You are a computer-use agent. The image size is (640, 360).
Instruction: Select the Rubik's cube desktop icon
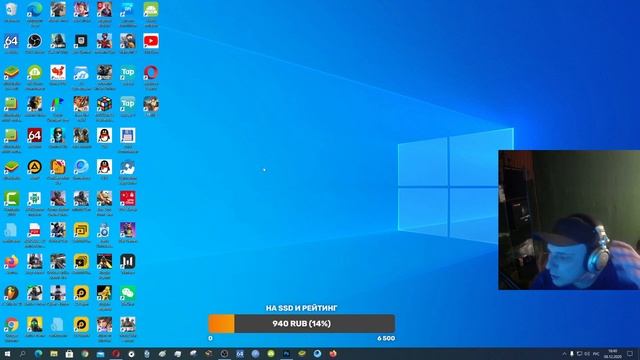pyautogui.click(x=104, y=104)
